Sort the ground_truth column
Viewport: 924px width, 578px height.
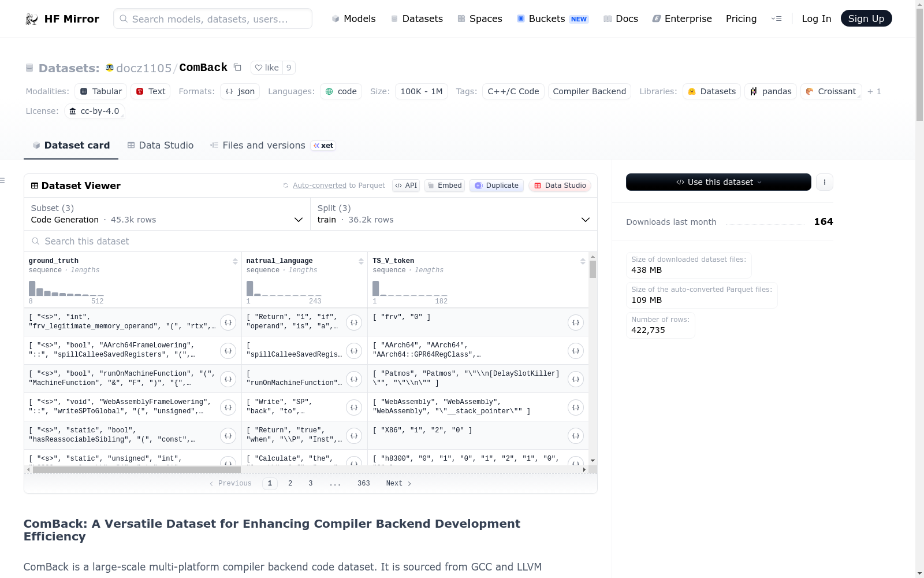tap(235, 261)
